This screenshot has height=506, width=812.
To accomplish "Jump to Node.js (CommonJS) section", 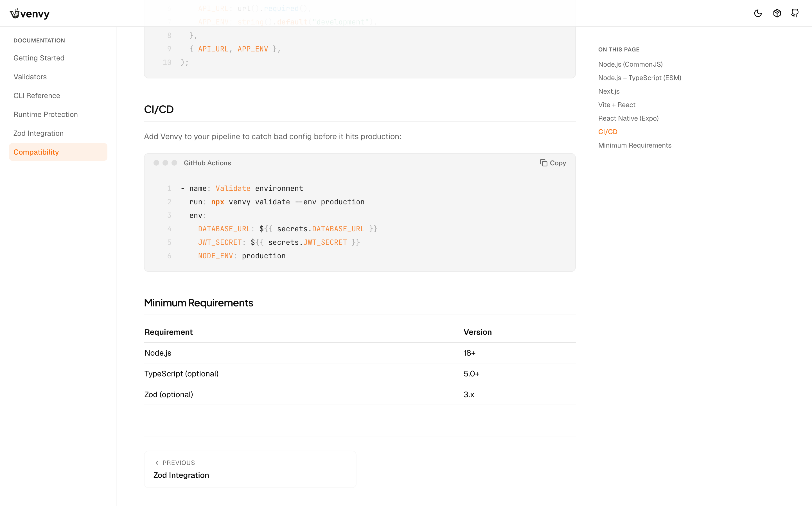I will tap(630, 64).
